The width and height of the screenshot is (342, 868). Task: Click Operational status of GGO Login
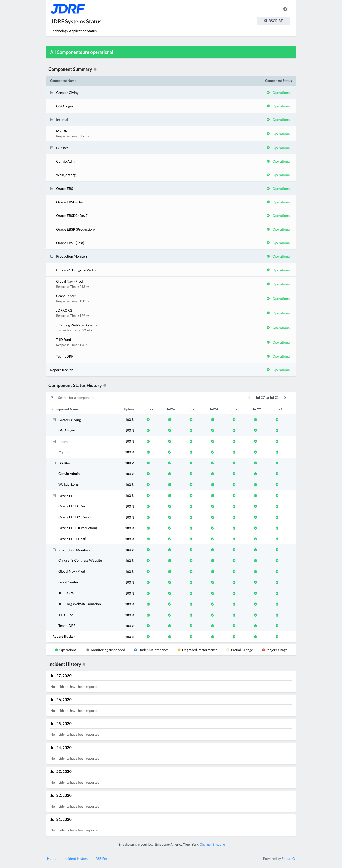278,106
